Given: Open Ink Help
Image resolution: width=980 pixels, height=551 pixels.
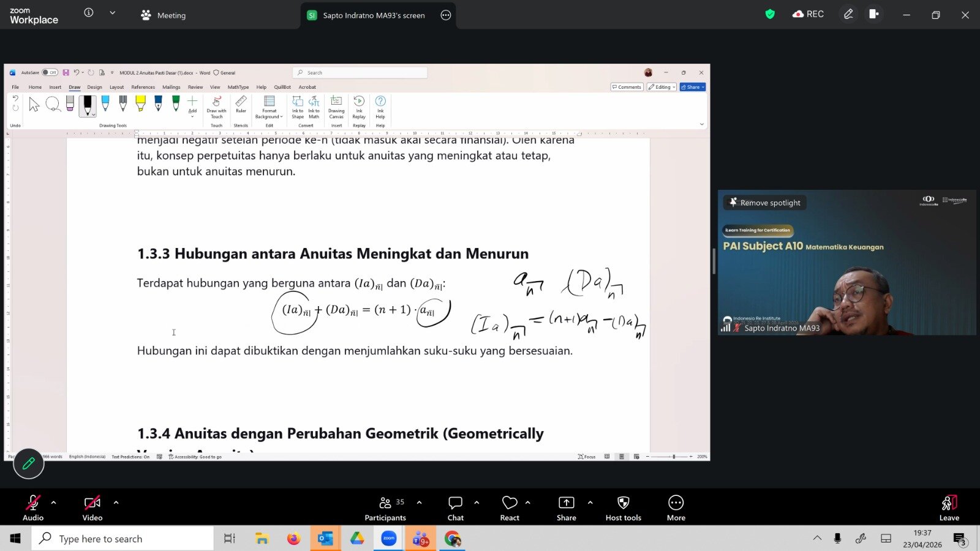Looking at the screenshot, I should [x=380, y=107].
